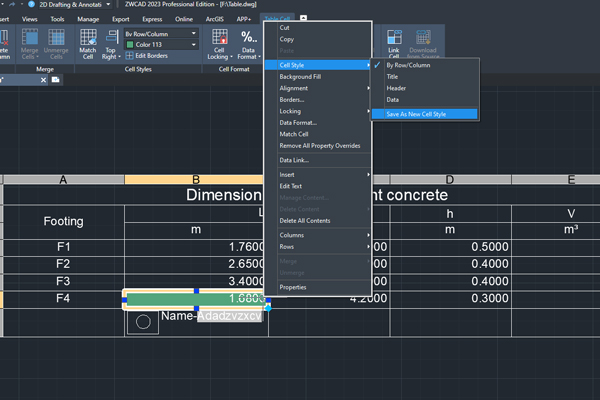
Task: Open Cell Locking tool
Action: (220, 44)
